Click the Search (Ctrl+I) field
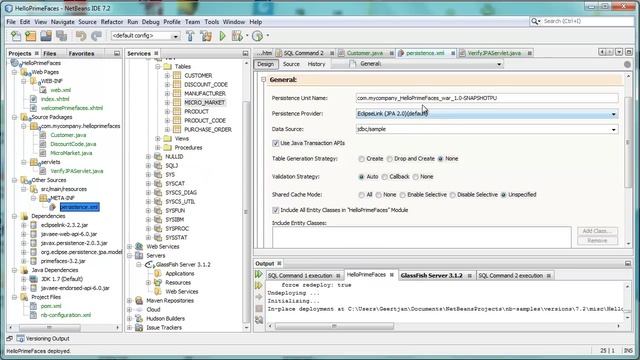640x360 pixels. click(587, 21)
